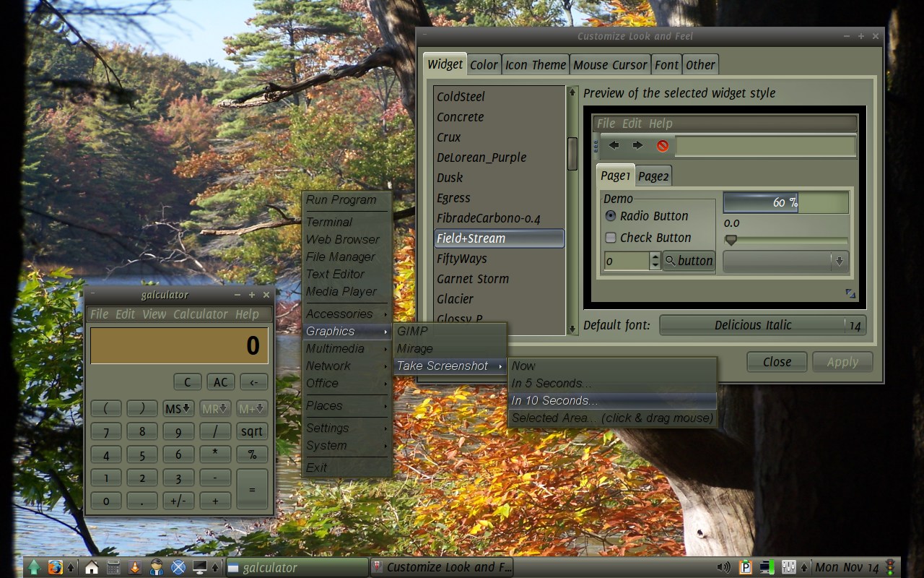Click up arrow beside the mixer tray icon

(804, 567)
